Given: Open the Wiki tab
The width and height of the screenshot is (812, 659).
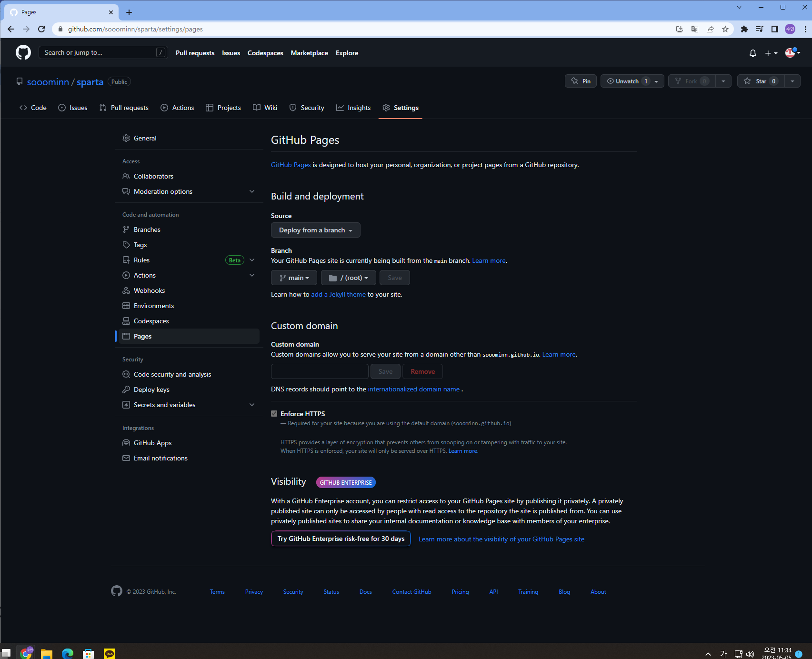Looking at the screenshot, I should 265,108.
